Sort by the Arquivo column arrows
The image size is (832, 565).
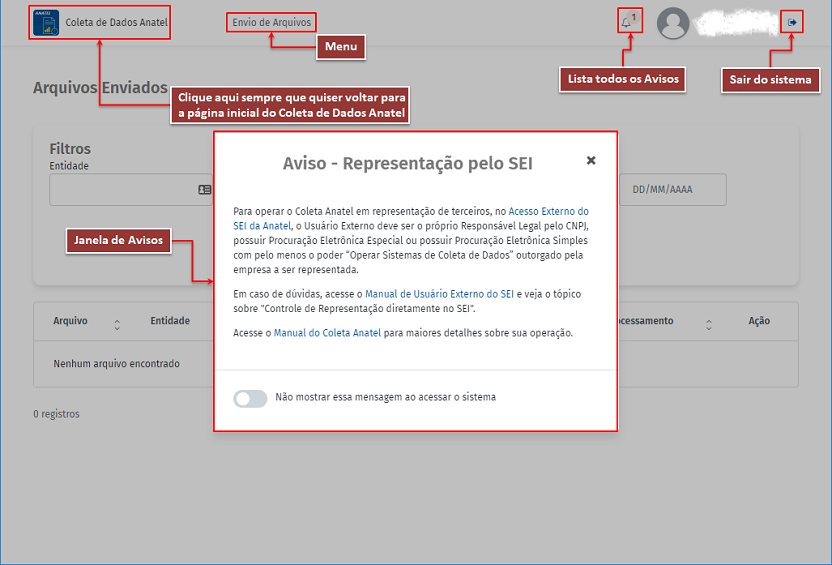click(117, 325)
